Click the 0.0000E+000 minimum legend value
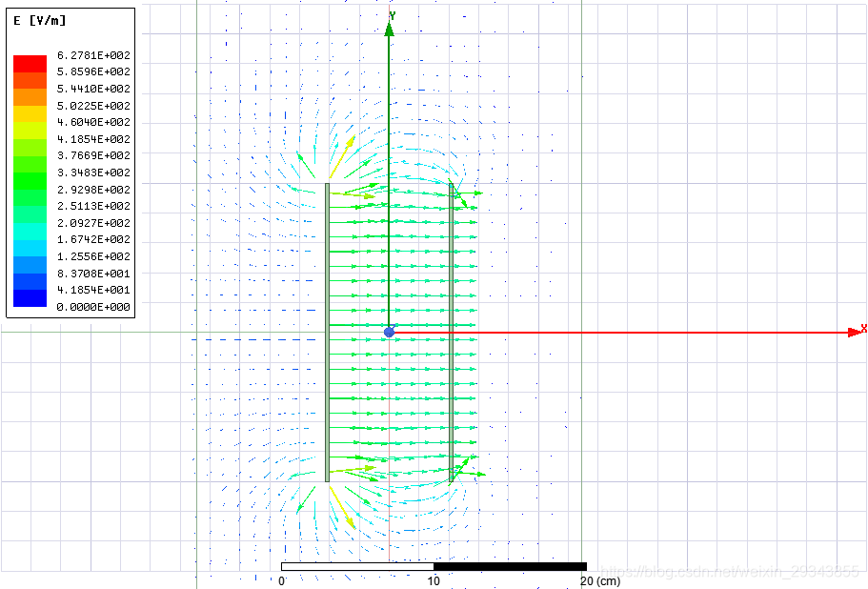Image resolution: width=868 pixels, height=589 pixels. click(93, 307)
